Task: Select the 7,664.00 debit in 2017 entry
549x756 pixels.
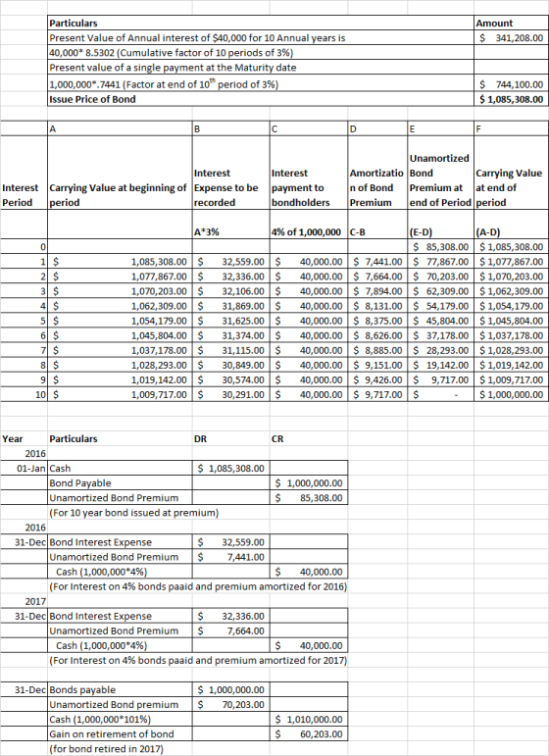Action: pyautogui.click(x=231, y=630)
